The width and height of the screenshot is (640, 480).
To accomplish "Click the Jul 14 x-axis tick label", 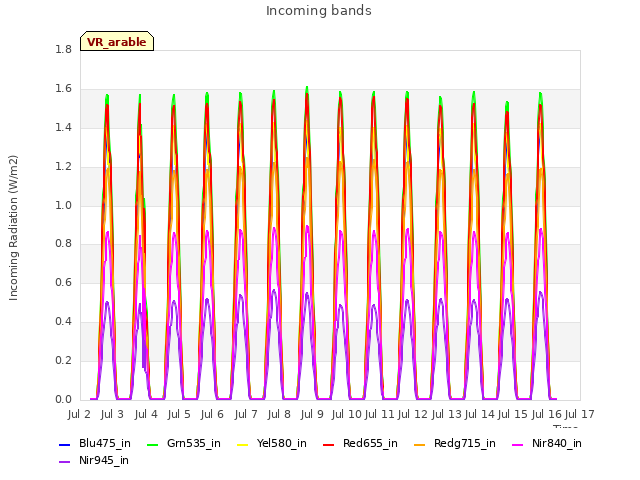I will (x=480, y=414).
